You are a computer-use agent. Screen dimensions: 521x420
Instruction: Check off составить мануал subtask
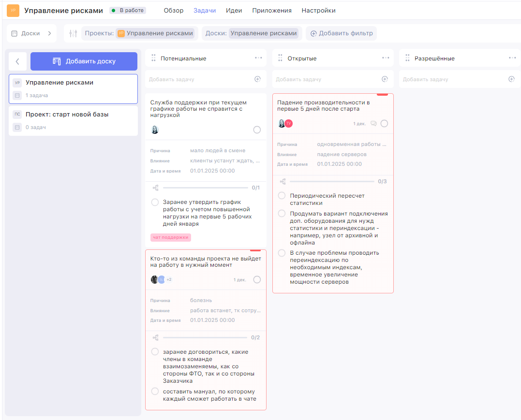(155, 391)
